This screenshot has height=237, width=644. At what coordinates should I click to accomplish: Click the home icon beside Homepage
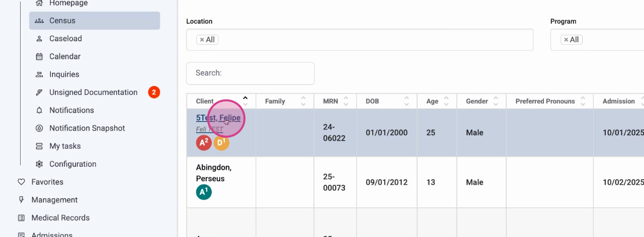(x=39, y=3)
